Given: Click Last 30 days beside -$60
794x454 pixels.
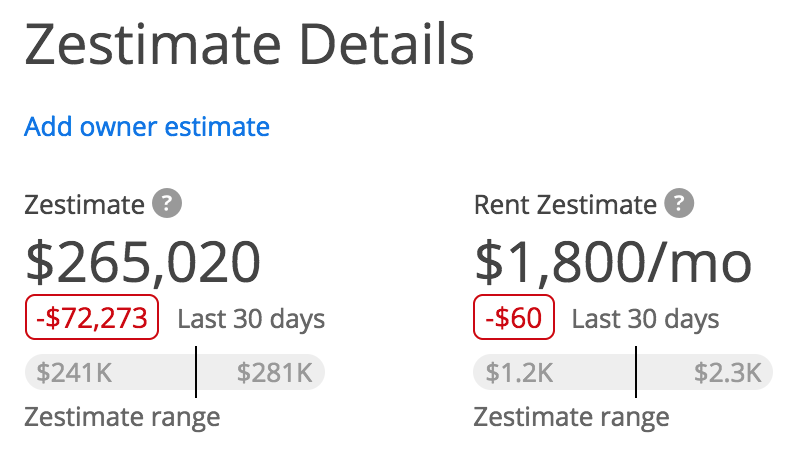Looking at the screenshot, I should [646, 319].
